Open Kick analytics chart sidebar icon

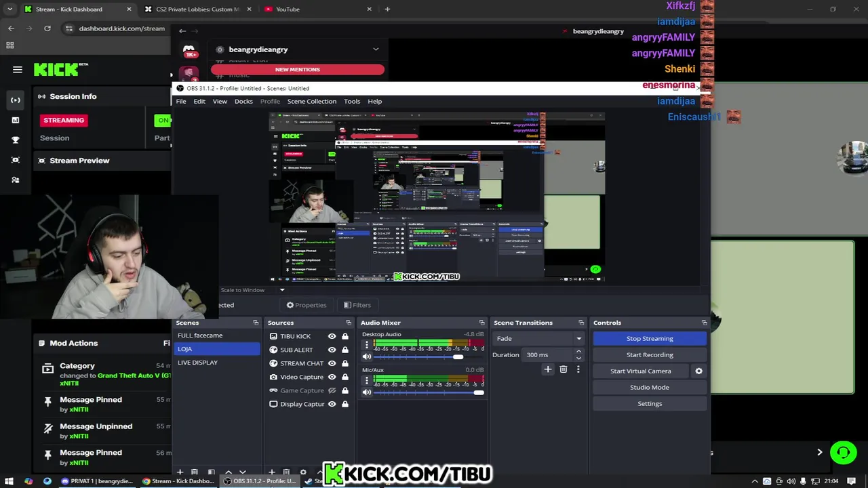tap(16, 120)
